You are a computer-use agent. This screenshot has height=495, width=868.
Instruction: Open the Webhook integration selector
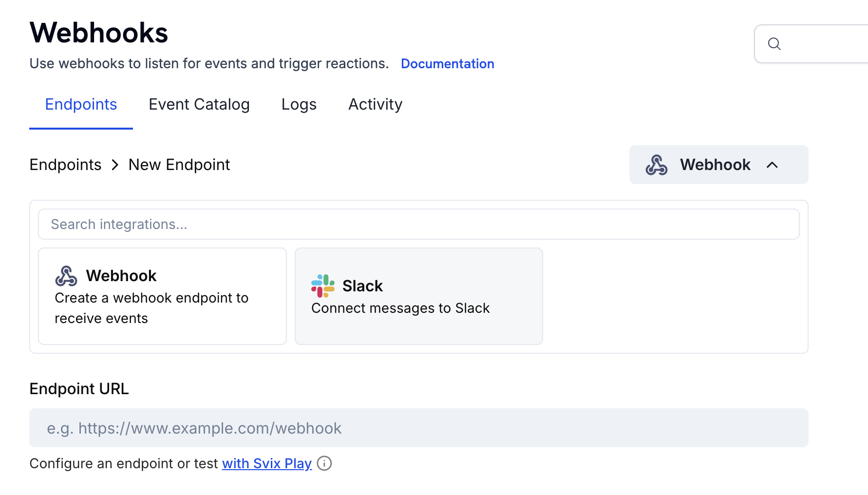718,165
